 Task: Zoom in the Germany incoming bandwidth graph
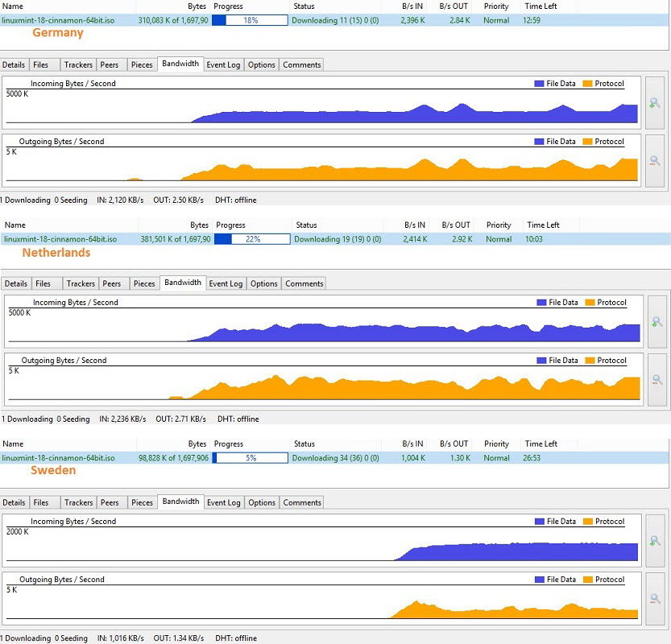655,103
